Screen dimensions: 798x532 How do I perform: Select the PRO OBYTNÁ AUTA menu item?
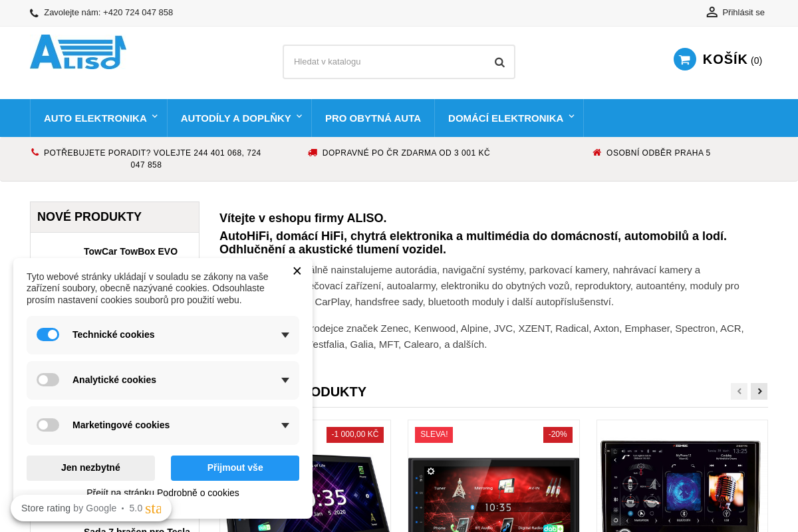373,118
